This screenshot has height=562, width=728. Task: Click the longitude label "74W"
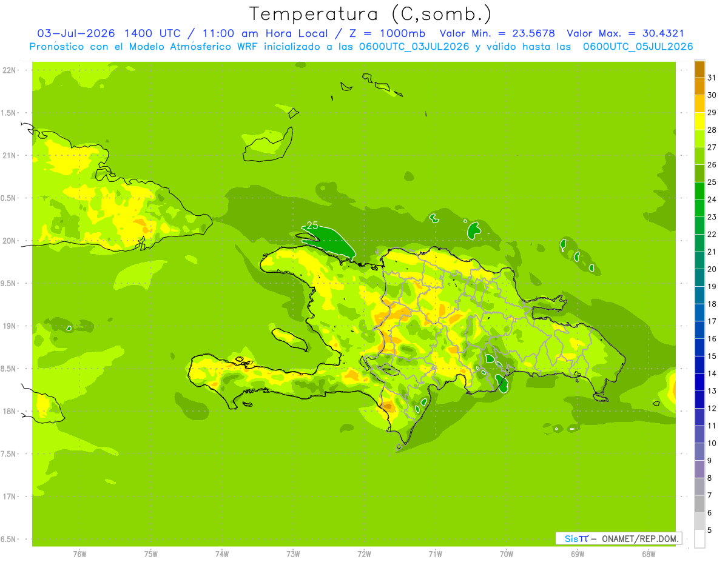222,554
